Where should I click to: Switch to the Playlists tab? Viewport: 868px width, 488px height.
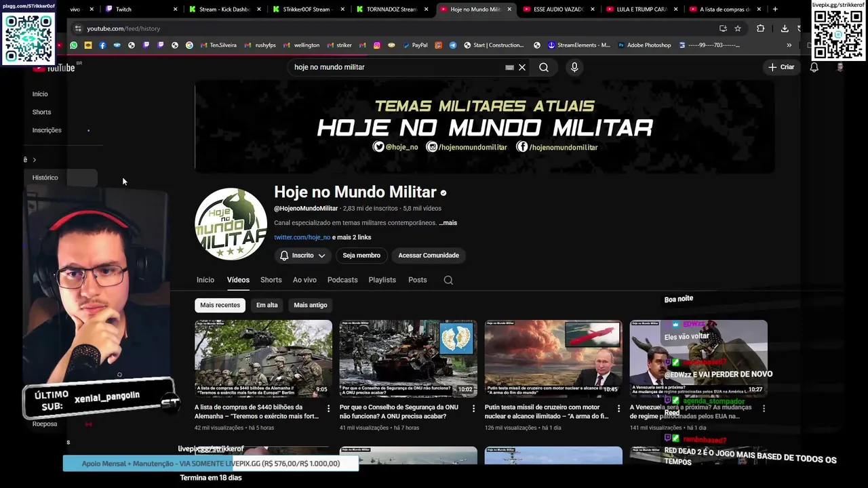coord(382,280)
